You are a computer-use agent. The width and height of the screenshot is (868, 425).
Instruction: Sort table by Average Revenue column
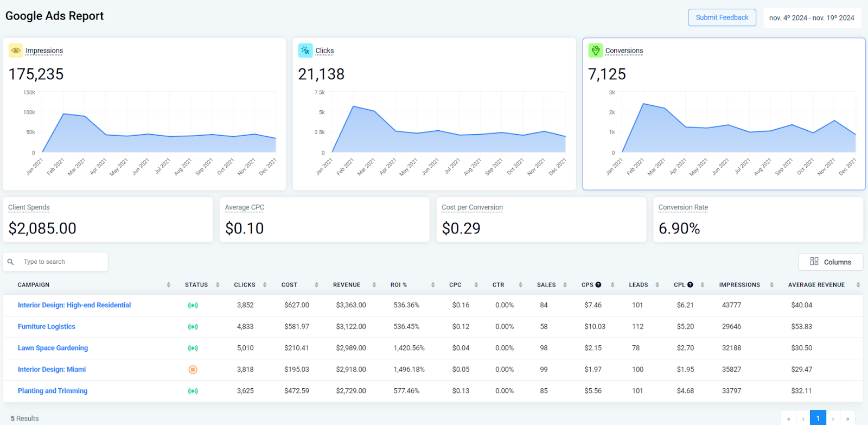(858, 285)
